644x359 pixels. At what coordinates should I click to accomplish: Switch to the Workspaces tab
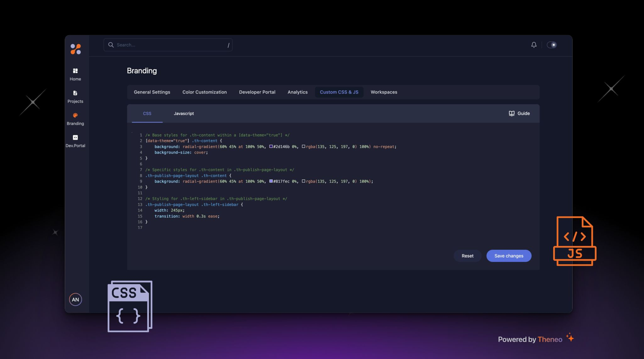click(384, 92)
